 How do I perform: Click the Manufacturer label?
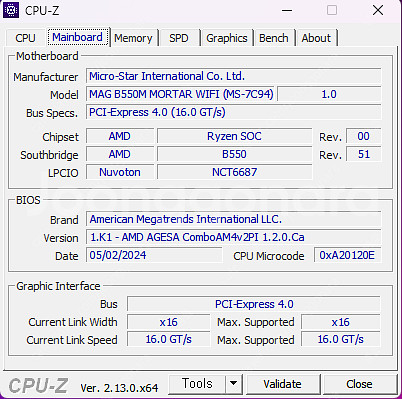pos(46,77)
